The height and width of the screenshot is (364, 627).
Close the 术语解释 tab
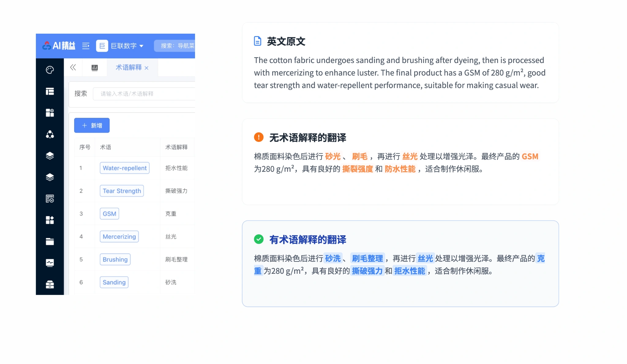pyautogui.click(x=147, y=68)
